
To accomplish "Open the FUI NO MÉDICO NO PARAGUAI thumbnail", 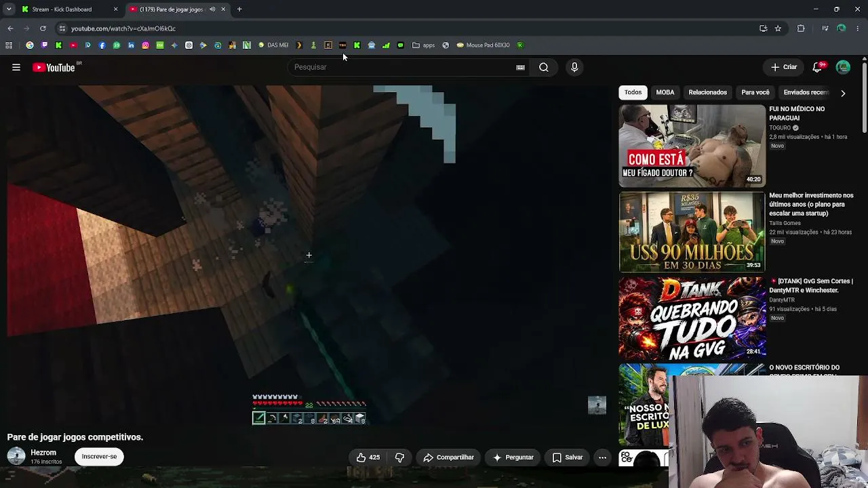I will pos(692,146).
